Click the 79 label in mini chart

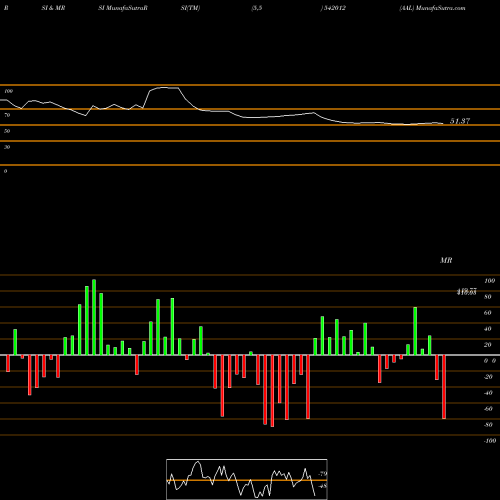click(x=323, y=474)
